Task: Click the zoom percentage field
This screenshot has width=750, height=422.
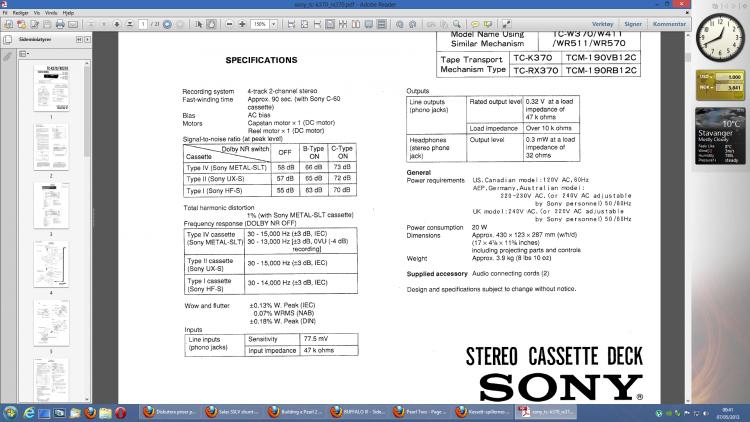Action: tap(261, 24)
